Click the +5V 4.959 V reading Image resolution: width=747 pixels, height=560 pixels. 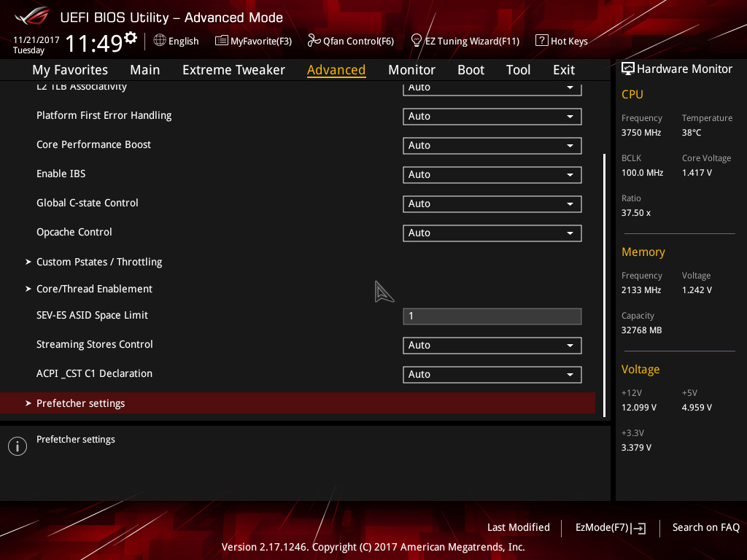coord(697,407)
